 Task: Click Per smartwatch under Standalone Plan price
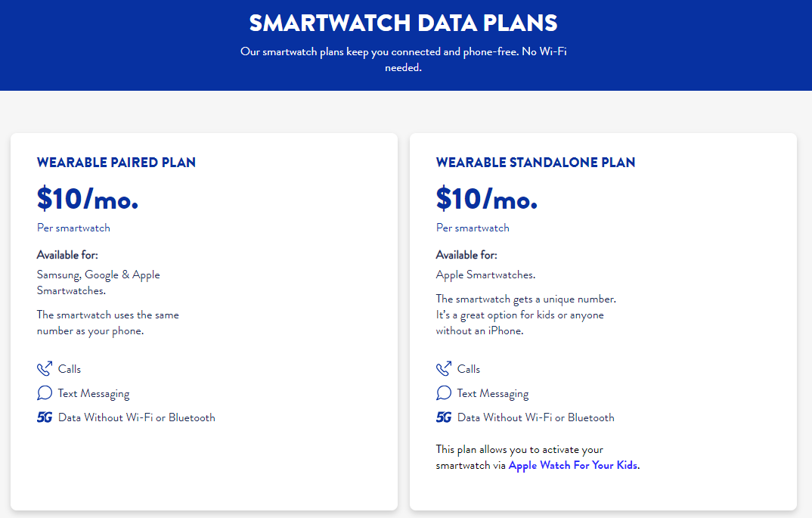(x=472, y=228)
